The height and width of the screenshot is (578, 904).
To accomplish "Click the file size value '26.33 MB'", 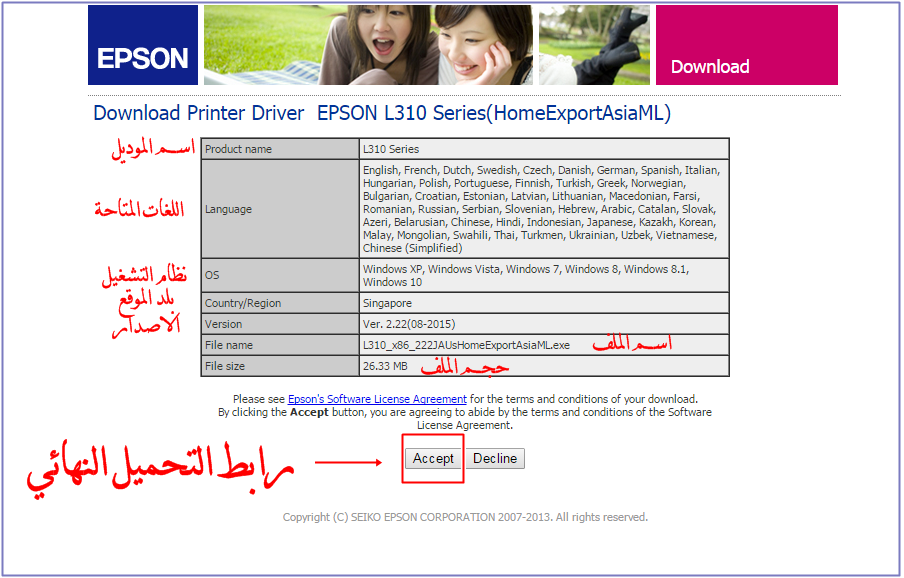I will (385, 366).
